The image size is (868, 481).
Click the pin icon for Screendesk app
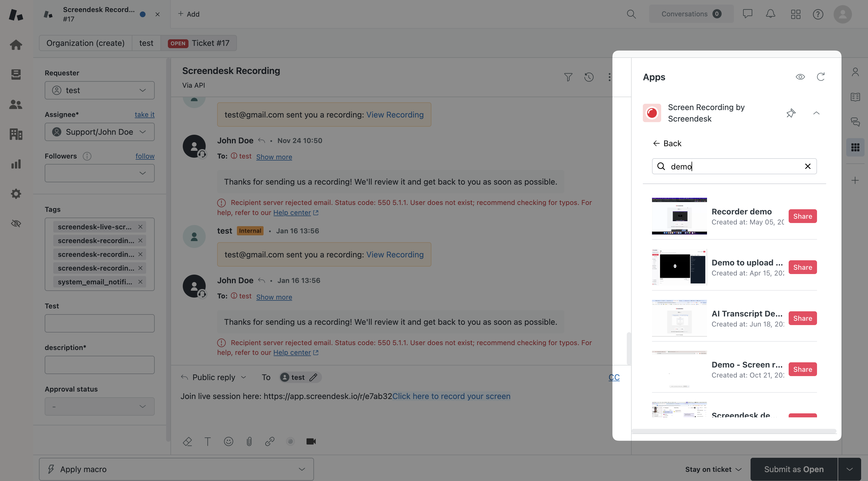point(790,113)
